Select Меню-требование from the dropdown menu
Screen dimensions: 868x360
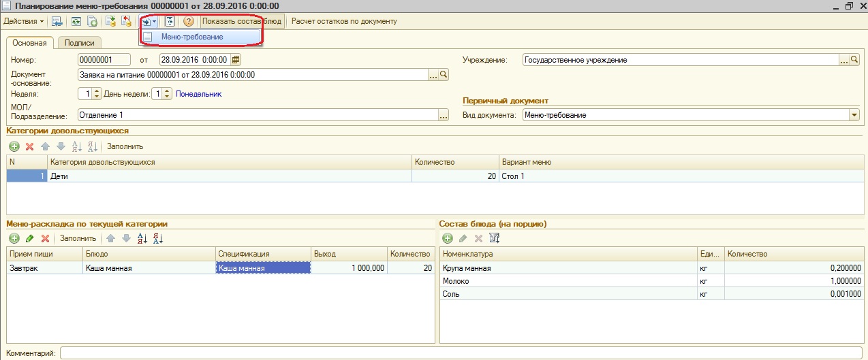(x=191, y=37)
